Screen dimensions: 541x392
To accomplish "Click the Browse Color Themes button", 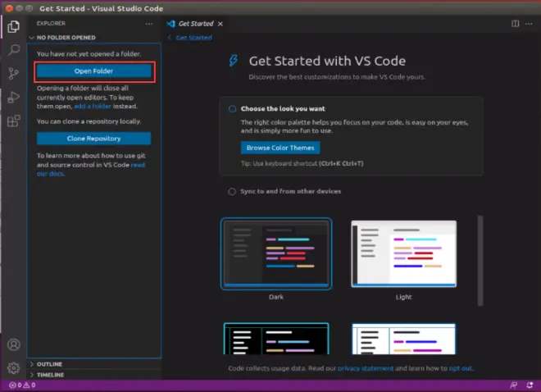I will pos(280,148).
